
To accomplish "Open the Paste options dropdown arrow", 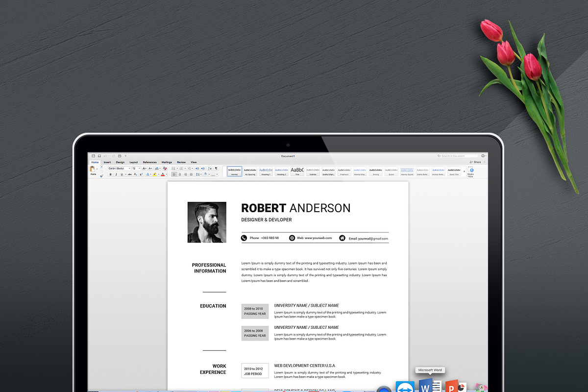I will pyautogui.click(x=97, y=169).
